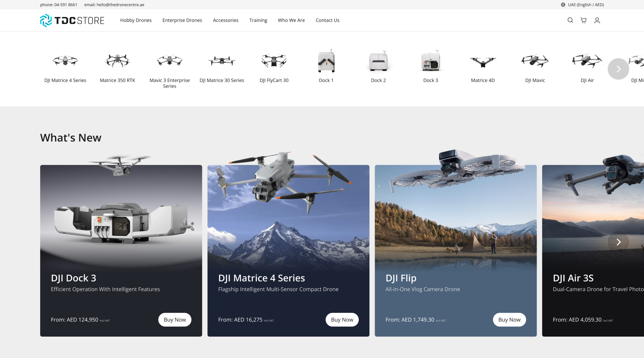The image size is (644, 358).
Task: Click the price From: AED 16,275
Action: click(x=240, y=320)
